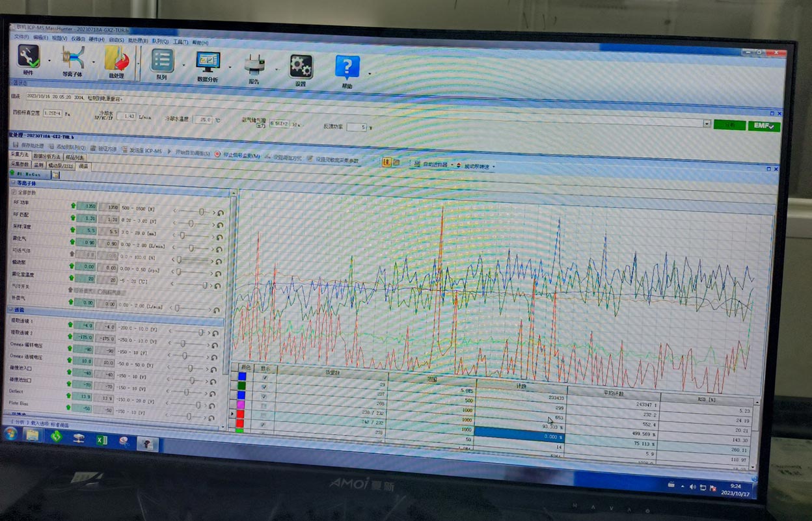
Task: Click the 保存批处理 save toolbar item
Action: (28, 146)
